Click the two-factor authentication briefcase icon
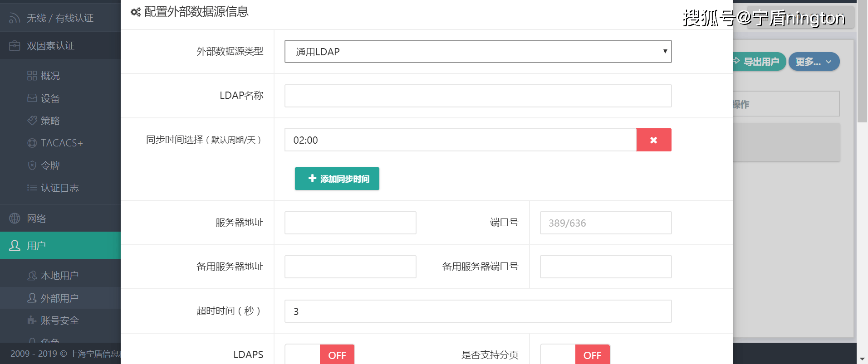 coord(15,46)
